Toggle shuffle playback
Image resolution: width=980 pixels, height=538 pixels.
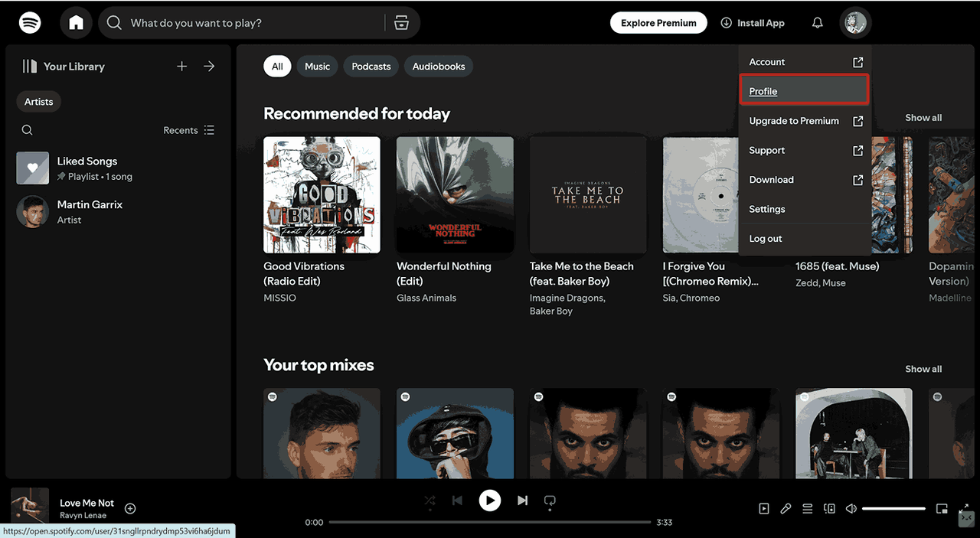tap(430, 501)
